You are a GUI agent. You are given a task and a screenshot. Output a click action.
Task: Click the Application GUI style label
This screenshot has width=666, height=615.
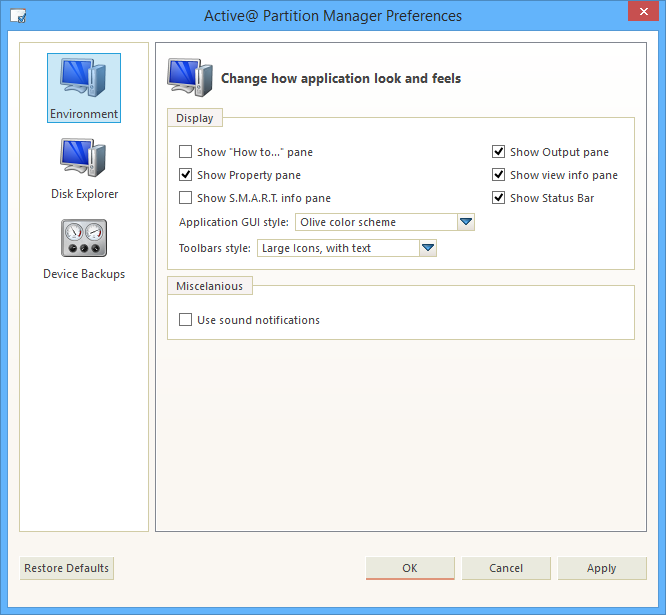tap(234, 222)
